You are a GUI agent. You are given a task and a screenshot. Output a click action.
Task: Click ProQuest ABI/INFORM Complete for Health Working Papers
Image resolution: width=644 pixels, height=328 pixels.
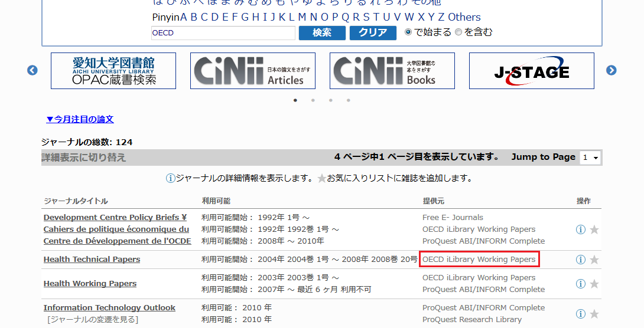(x=483, y=290)
